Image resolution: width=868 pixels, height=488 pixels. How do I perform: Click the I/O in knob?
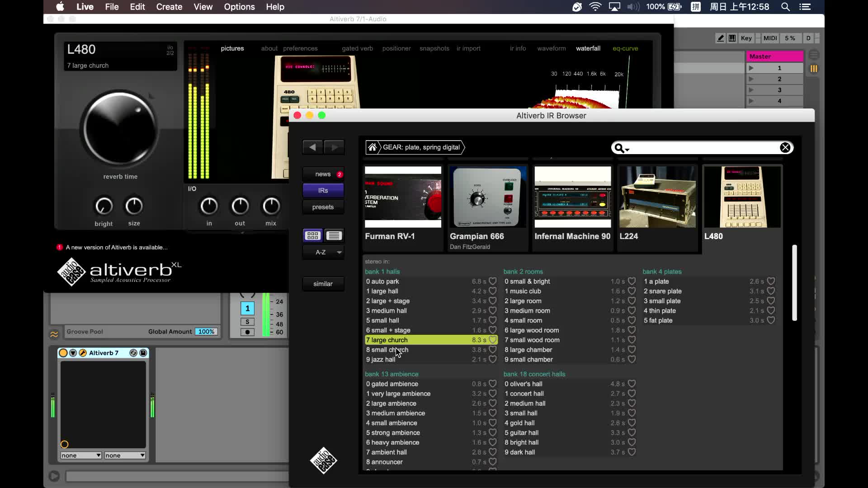click(209, 206)
